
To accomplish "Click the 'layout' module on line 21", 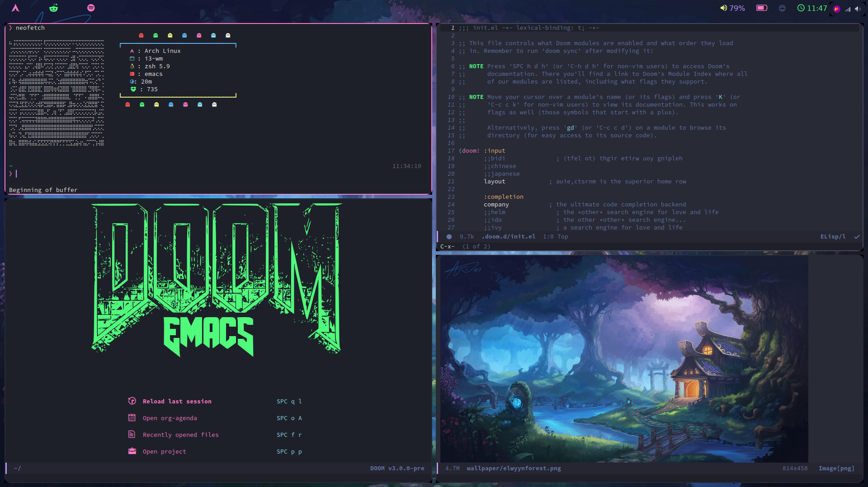I will 495,182.
